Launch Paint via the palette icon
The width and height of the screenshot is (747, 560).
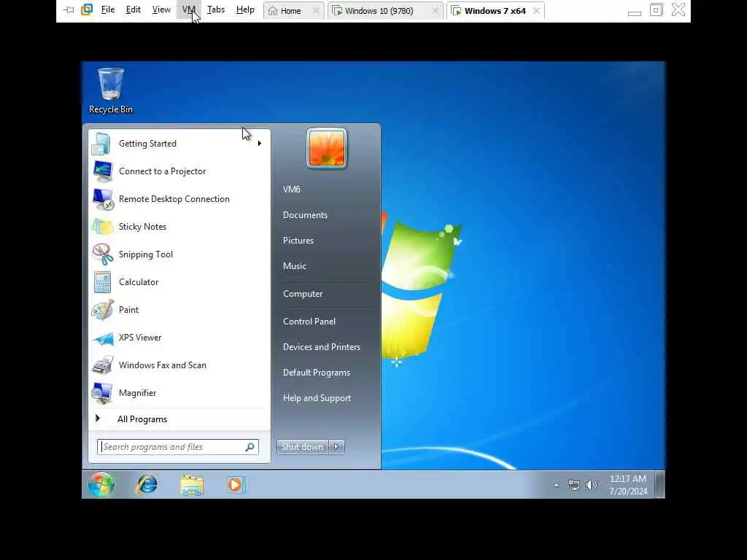pyautogui.click(x=102, y=309)
